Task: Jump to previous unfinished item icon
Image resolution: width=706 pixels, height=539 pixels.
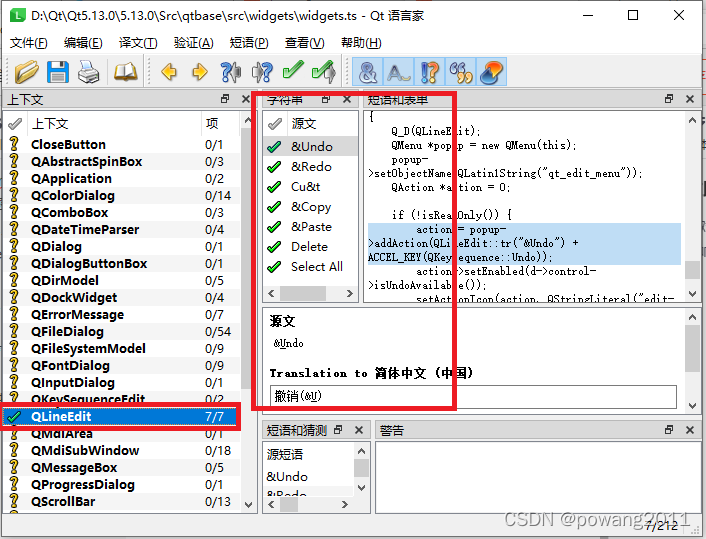Action: coord(231,72)
